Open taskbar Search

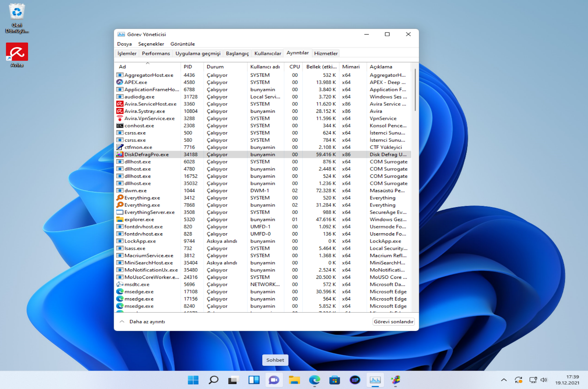(213, 380)
